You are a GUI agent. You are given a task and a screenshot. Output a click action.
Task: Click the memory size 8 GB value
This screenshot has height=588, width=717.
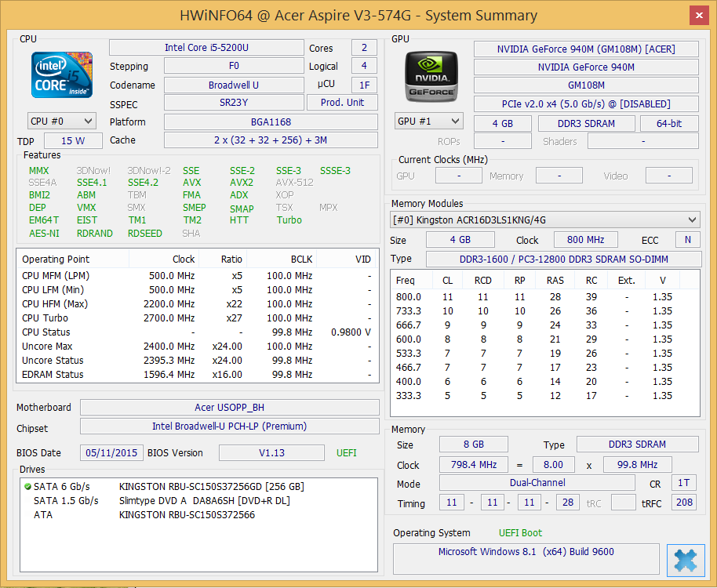tap(473, 445)
